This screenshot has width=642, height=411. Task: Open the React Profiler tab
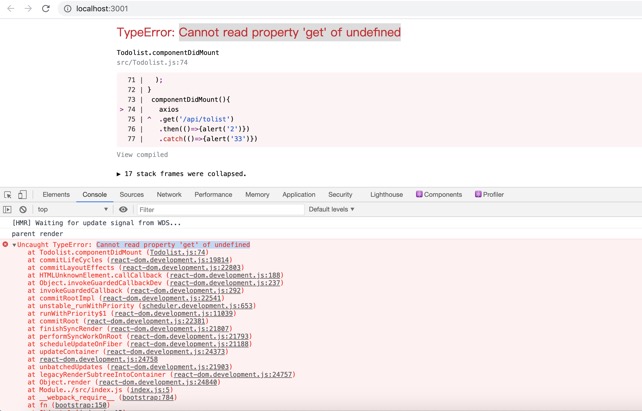point(489,195)
